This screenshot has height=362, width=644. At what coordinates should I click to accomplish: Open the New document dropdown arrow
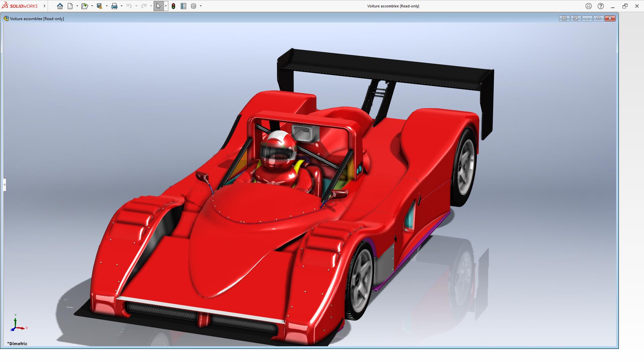coord(77,6)
